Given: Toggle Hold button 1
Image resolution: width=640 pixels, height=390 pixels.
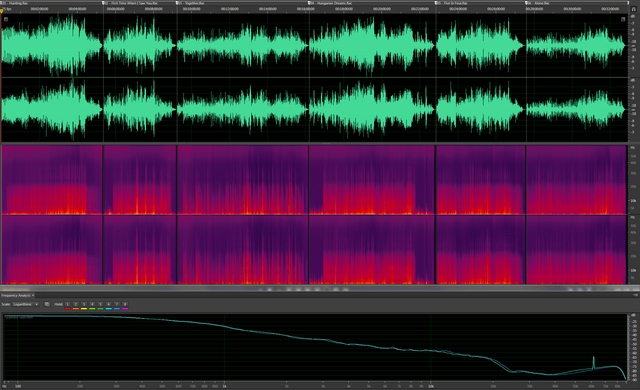Looking at the screenshot, I should [x=67, y=304].
